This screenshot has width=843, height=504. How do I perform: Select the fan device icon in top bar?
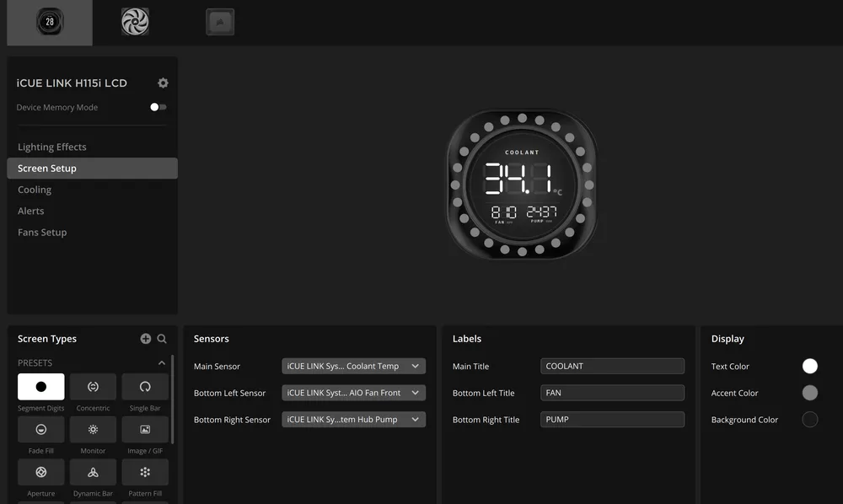click(135, 22)
